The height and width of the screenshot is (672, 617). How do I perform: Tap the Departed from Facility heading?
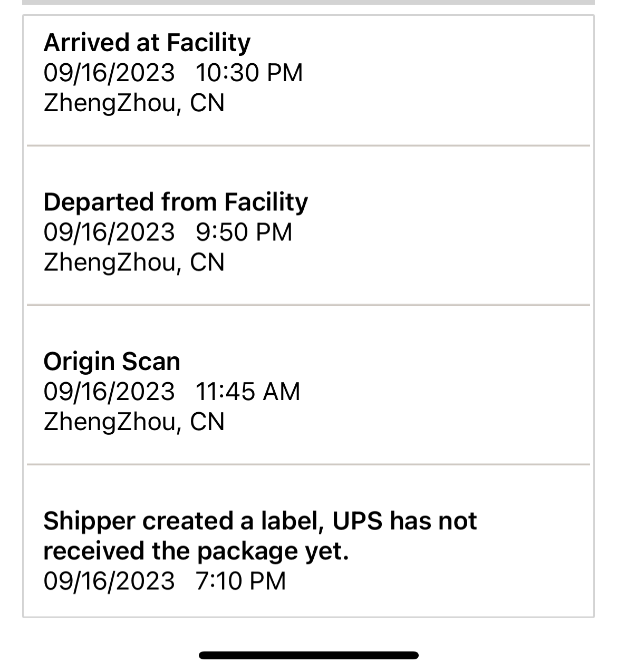click(176, 202)
